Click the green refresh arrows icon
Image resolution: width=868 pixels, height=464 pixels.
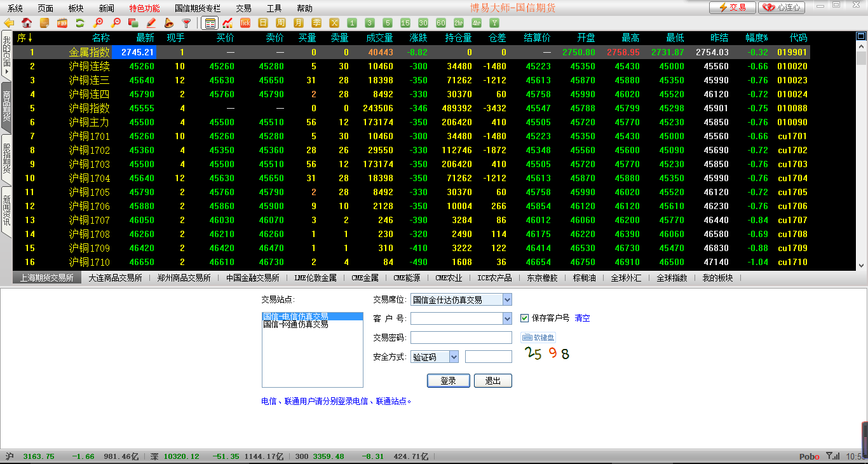pyautogui.click(x=80, y=23)
